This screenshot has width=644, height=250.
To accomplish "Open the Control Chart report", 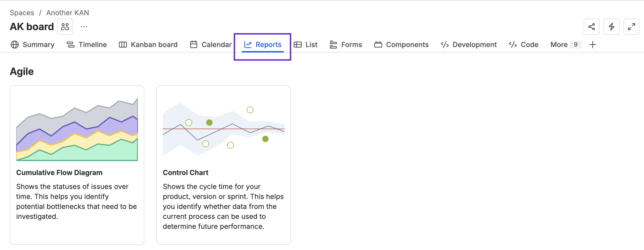I will 223,165.
